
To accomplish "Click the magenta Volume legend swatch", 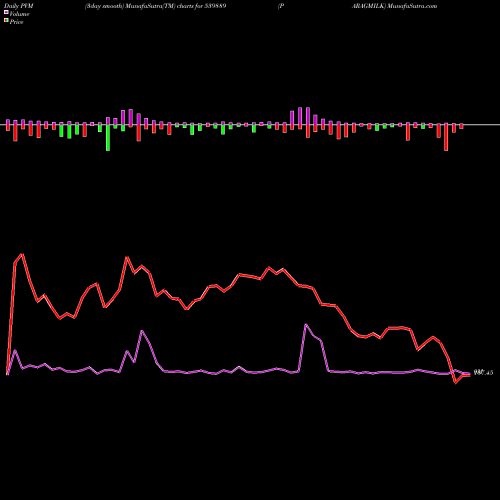I will click(x=6, y=12).
